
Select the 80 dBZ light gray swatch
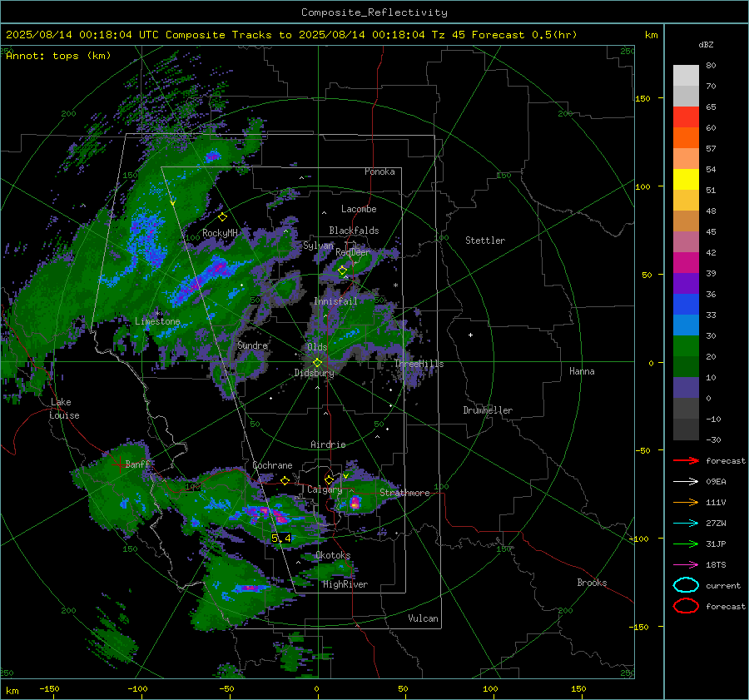point(686,75)
